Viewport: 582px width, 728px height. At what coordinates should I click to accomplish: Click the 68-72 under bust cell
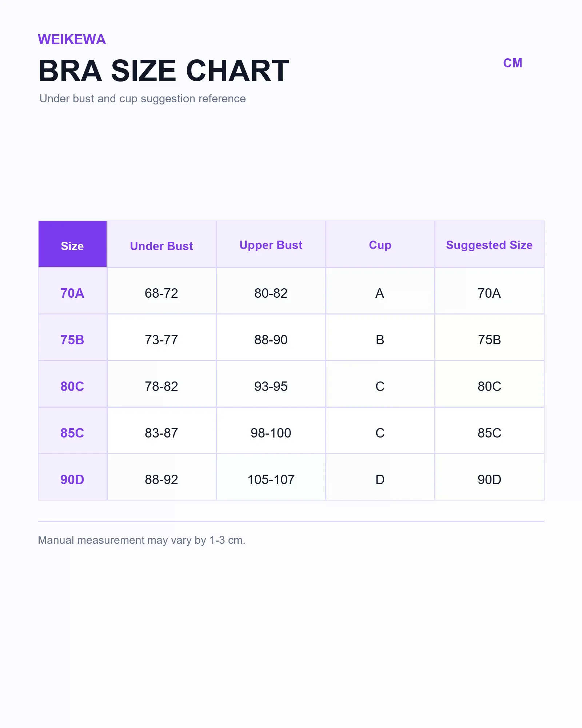click(x=162, y=291)
